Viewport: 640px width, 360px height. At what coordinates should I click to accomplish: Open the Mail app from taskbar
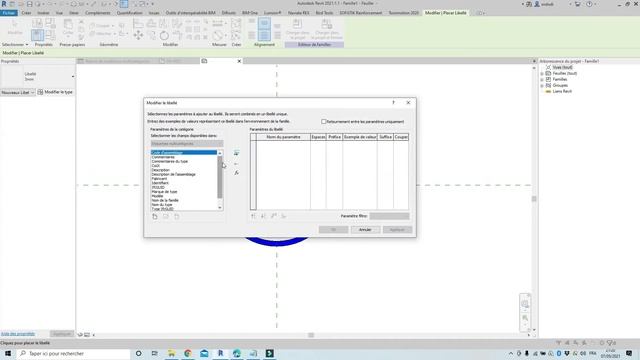coord(204,353)
